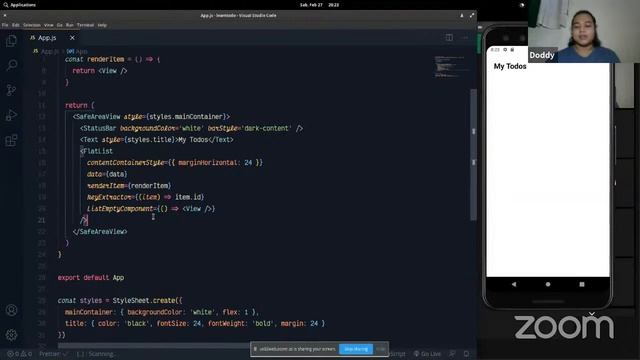The width and height of the screenshot is (640, 360).
Task: Open the Run menu
Action: tap(69, 25)
